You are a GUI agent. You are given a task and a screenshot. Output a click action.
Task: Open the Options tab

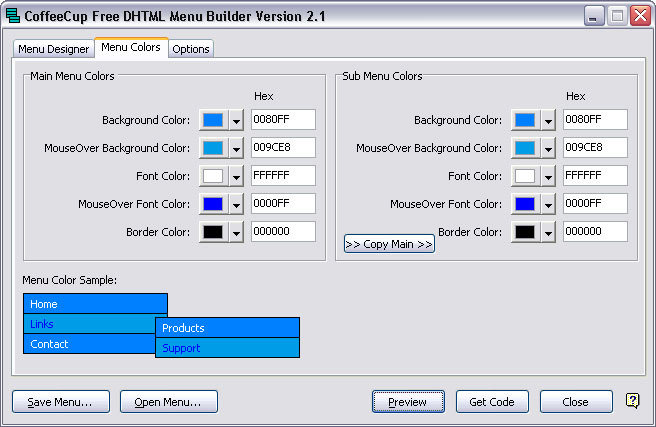[x=191, y=49]
